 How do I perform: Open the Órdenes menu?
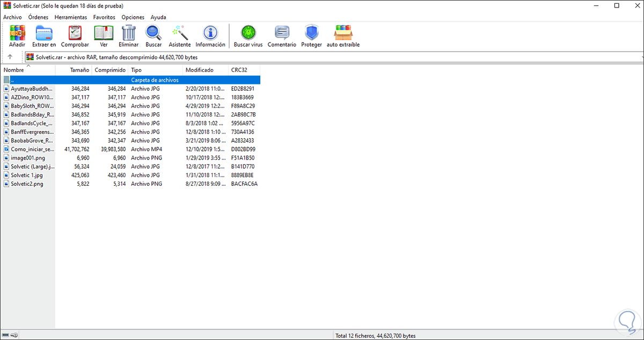coord(38,17)
